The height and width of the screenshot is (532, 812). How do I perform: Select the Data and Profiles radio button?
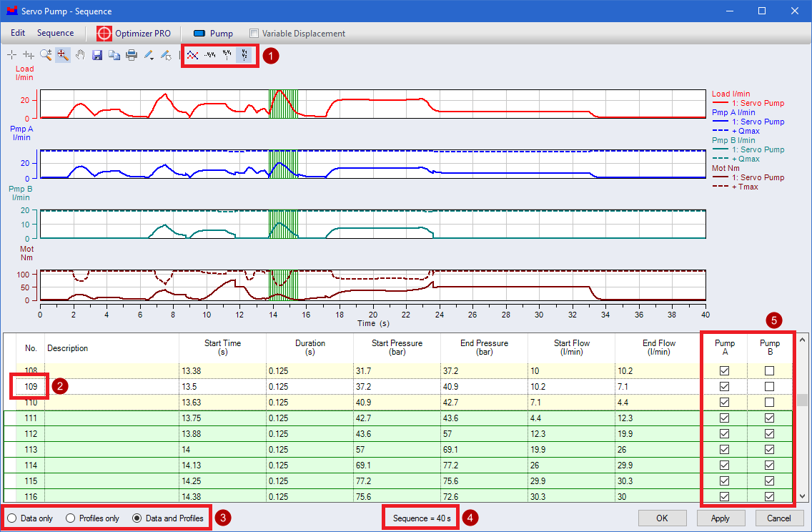pyautogui.click(x=137, y=518)
